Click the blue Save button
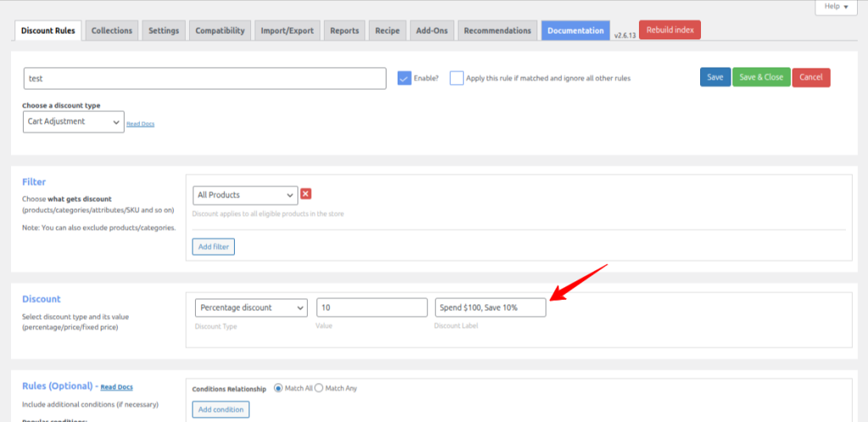This screenshot has height=422, width=868. (715, 77)
